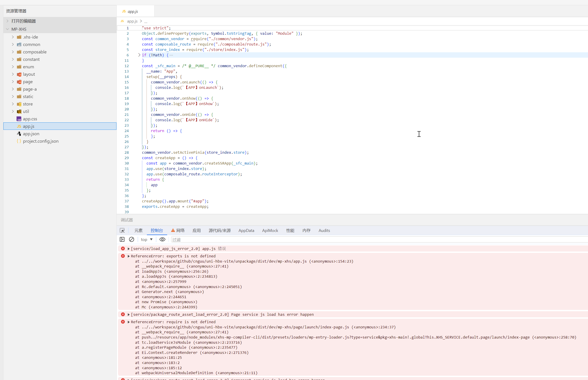Image resolution: width=588 pixels, height=380 pixels.
Task: Switch to the 网络 tab
Action: coord(180,231)
